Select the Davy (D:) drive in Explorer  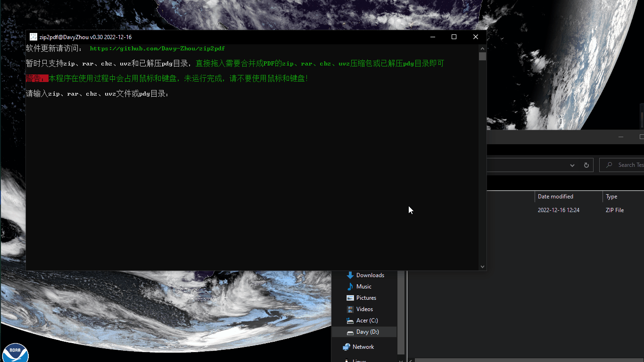pyautogui.click(x=364, y=332)
